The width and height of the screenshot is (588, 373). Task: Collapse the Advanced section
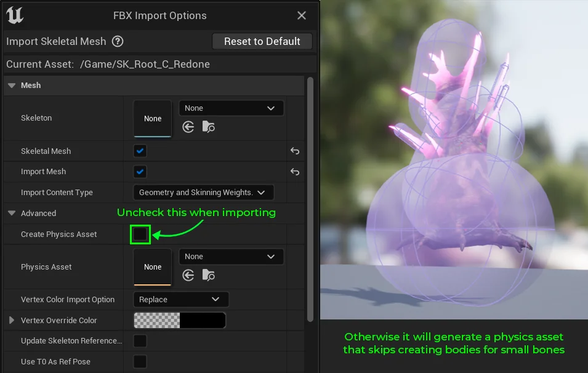12,214
